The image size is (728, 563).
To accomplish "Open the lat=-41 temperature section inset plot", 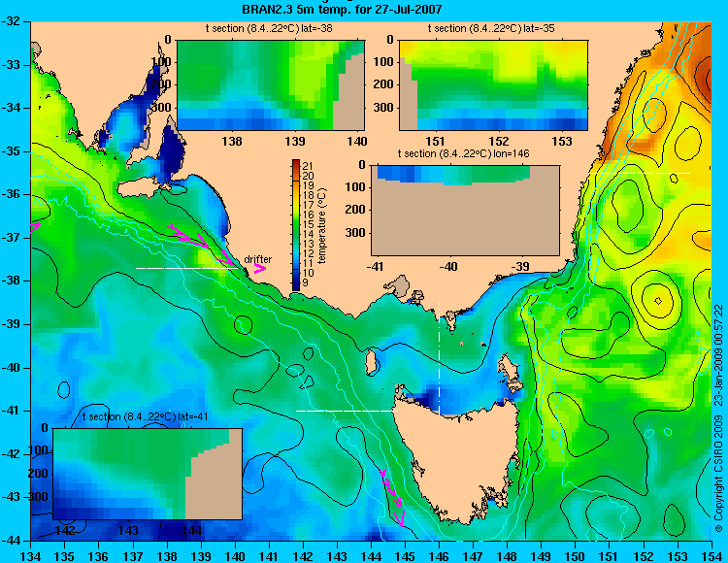I will [148, 474].
